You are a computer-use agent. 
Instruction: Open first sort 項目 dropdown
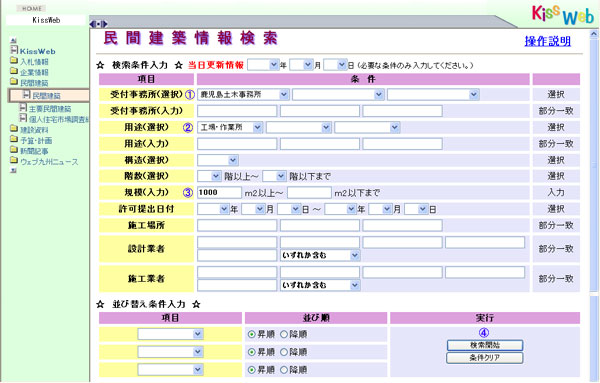pyautogui.click(x=170, y=334)
